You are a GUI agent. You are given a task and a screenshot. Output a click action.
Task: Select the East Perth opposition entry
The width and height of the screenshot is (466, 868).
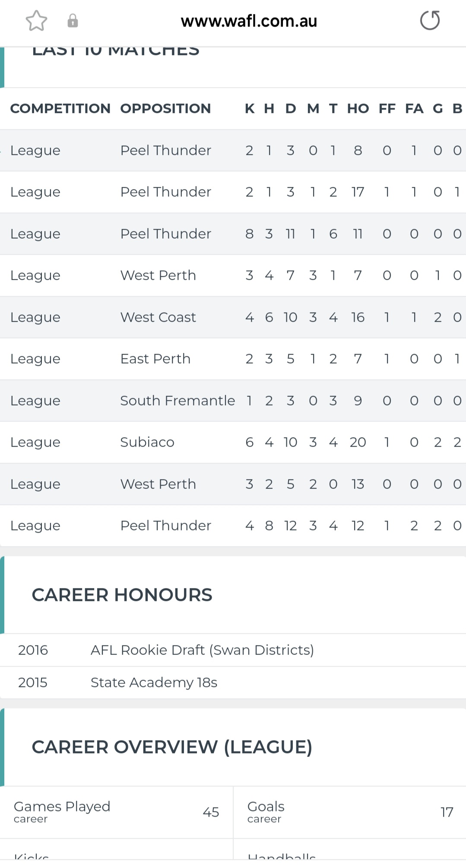click(x=155, y=359)
